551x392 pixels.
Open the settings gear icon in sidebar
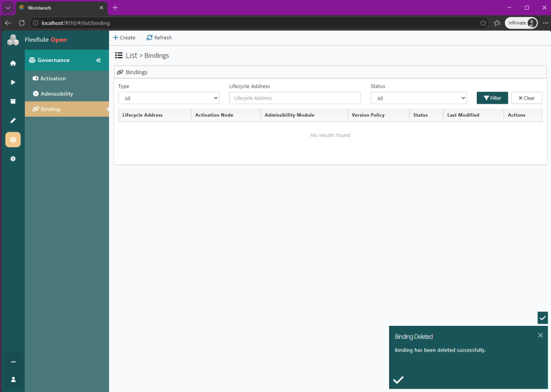click(13, 159)
